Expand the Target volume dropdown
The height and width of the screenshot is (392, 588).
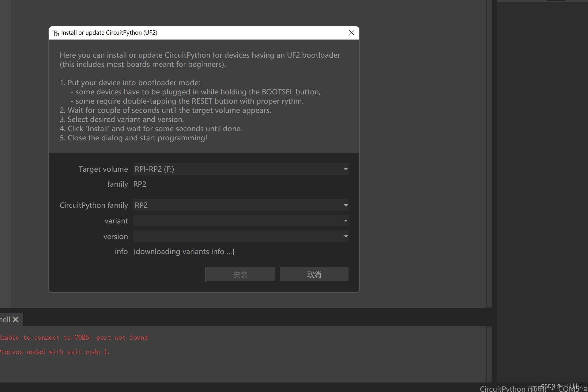[345, 169]
